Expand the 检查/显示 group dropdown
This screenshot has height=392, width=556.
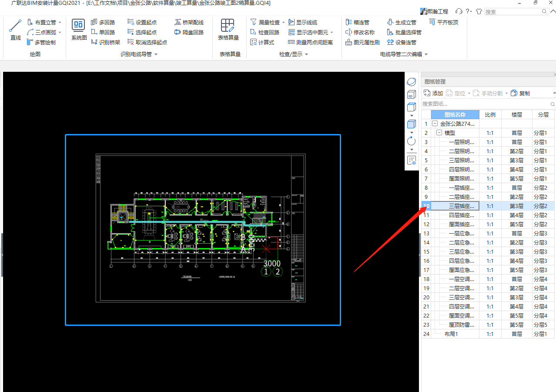point(306,54)
